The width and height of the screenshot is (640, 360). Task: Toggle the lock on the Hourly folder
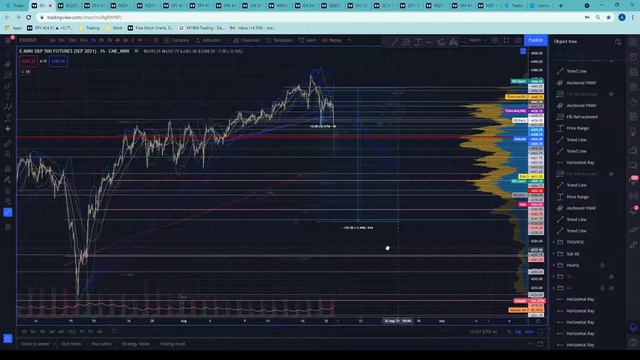[x=602, y=265]
